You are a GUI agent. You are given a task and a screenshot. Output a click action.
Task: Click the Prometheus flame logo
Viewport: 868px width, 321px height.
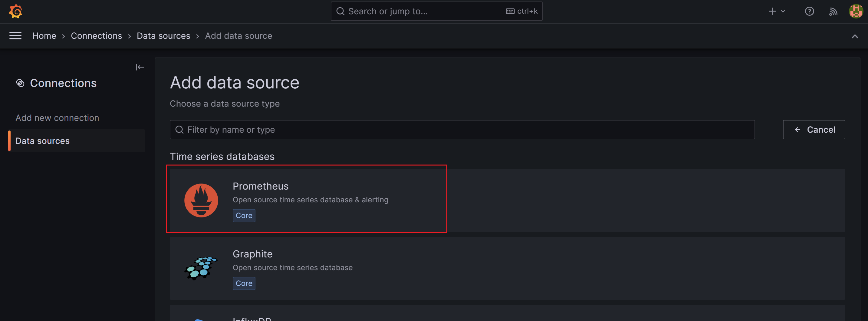[x=201, y=200]
